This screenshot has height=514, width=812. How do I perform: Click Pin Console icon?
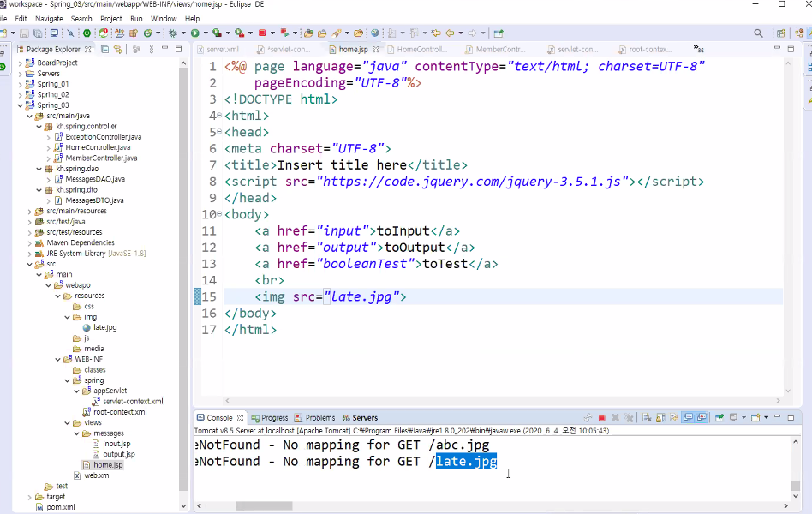click(719, 418)
